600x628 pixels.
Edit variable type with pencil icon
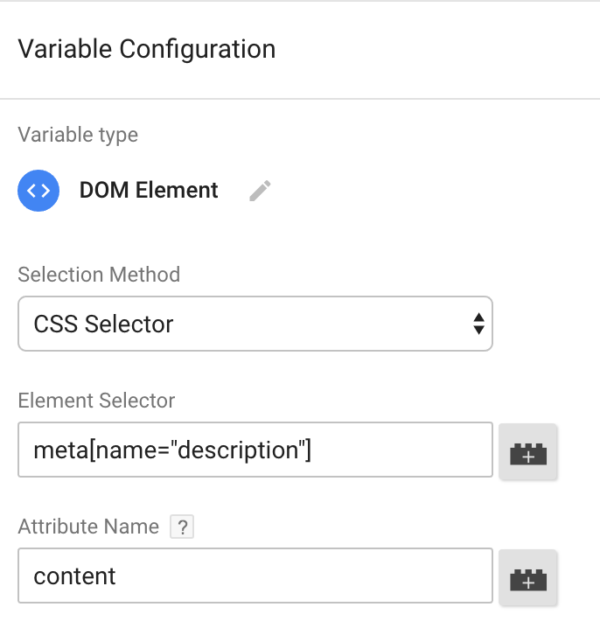click(260, 191)
